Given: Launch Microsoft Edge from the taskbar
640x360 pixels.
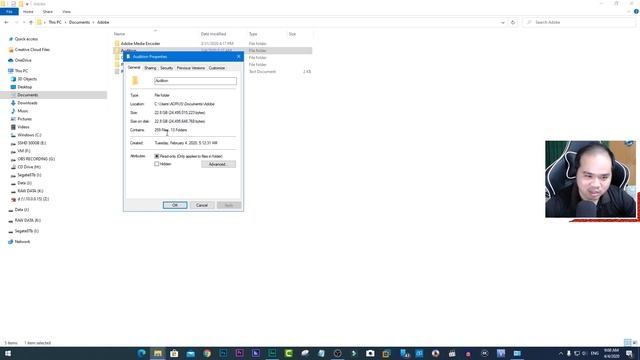Looking at the screenshot, I should tap(142, 353).
